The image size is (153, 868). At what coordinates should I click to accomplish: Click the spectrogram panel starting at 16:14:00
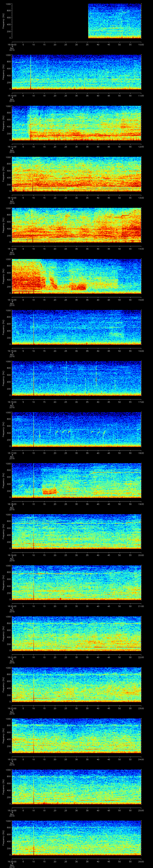(76, 276)
